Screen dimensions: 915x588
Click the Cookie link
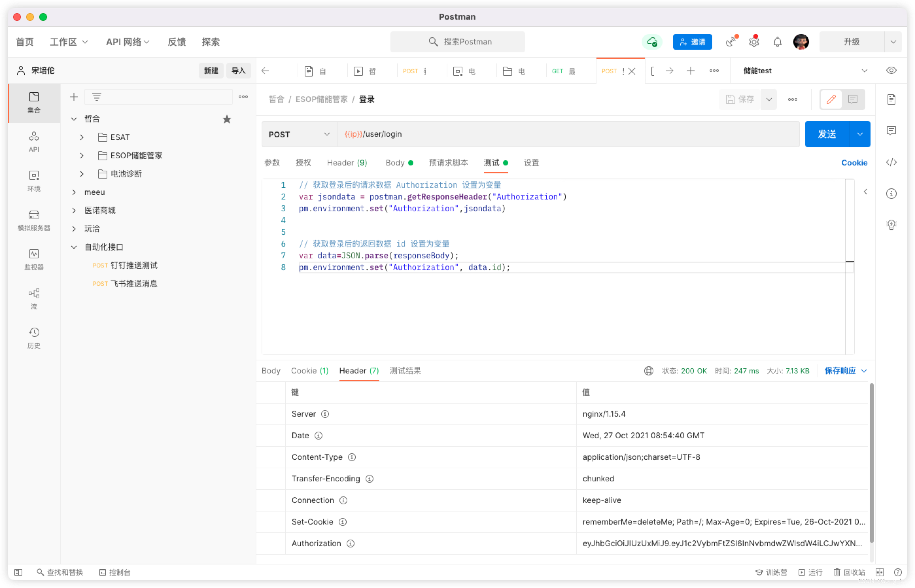pyautogui.click(x=854, y=163)
